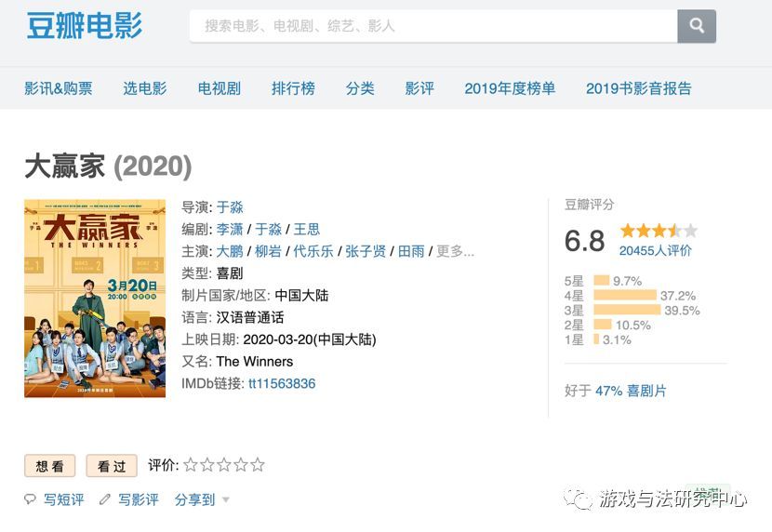Click the 4星 rating distribution bar

click(625, 296)
